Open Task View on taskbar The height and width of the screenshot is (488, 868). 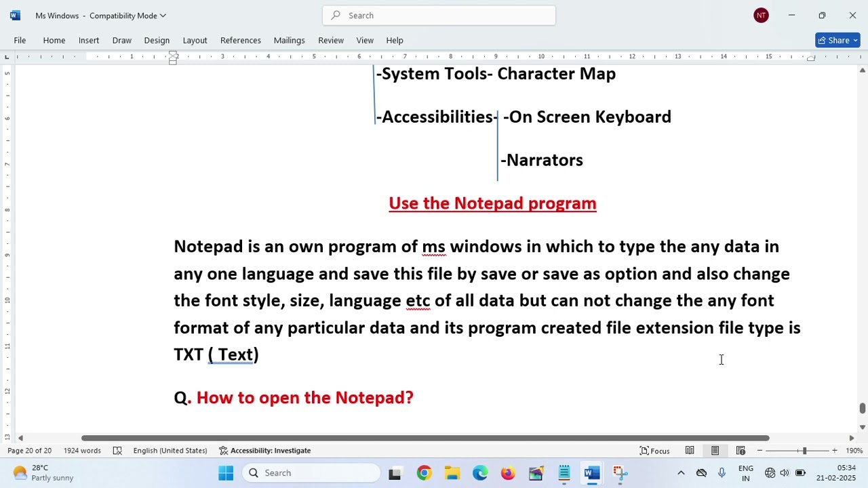[395, 473]
